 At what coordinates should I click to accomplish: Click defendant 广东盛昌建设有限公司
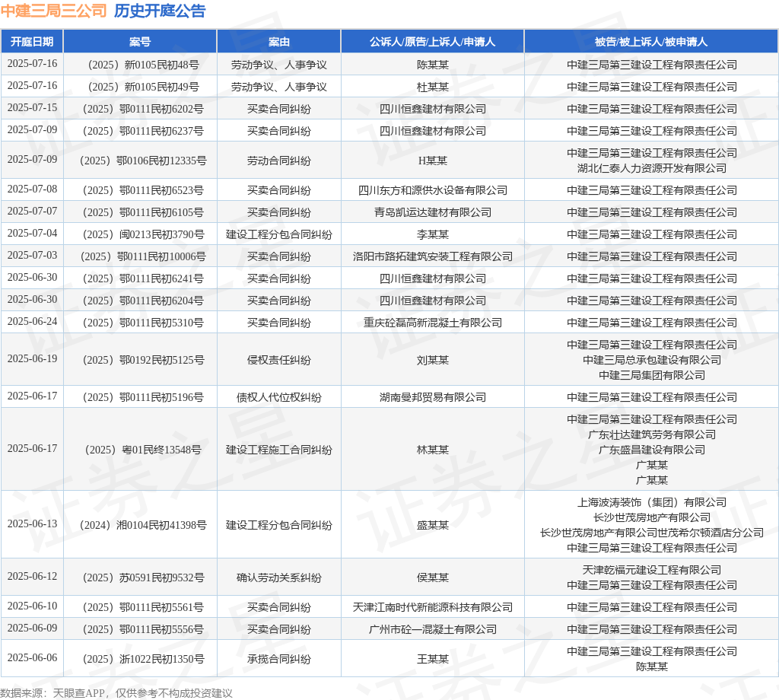coord(651,450)
